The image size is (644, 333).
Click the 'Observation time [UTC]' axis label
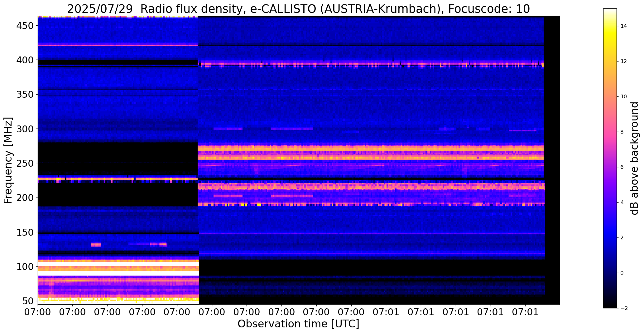[x=298, y=324]
